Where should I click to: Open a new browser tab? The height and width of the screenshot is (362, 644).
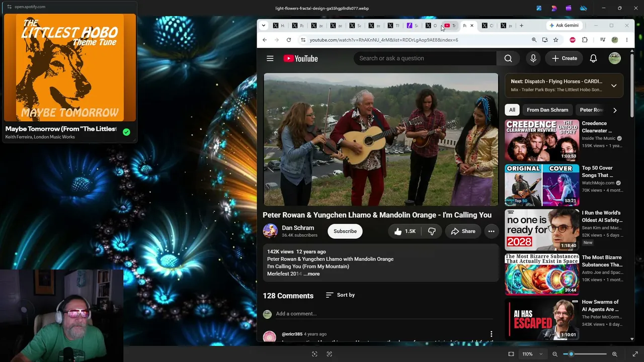tap(521, 26)
